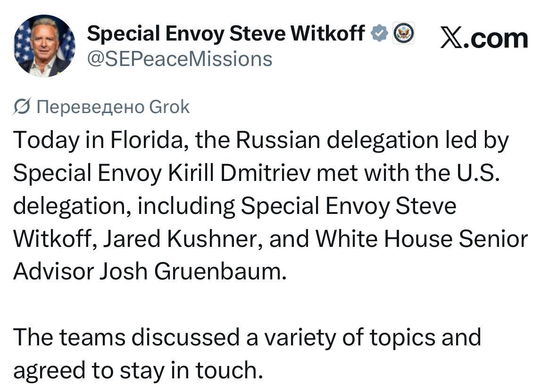Click the government seal affiliation badge
This screenshot has height=392, width=550.
click(403, 33)
